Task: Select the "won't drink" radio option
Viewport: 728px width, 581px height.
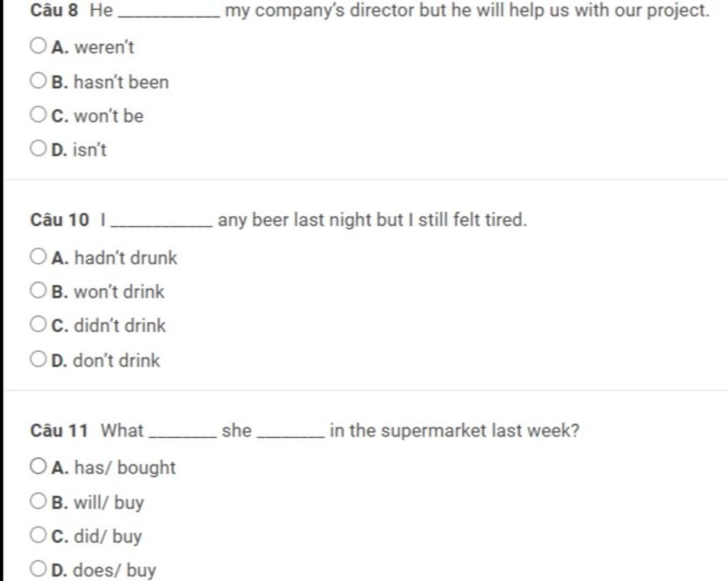Action: click(38, 291)
